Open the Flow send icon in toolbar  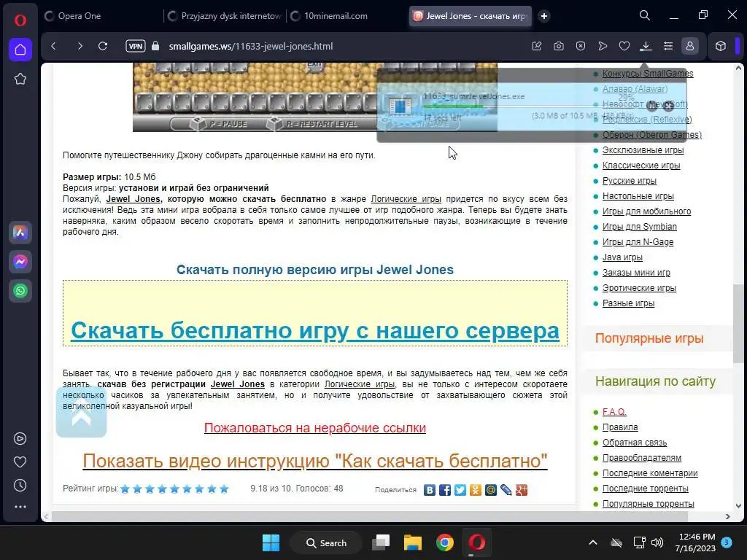tap(602, 46)
